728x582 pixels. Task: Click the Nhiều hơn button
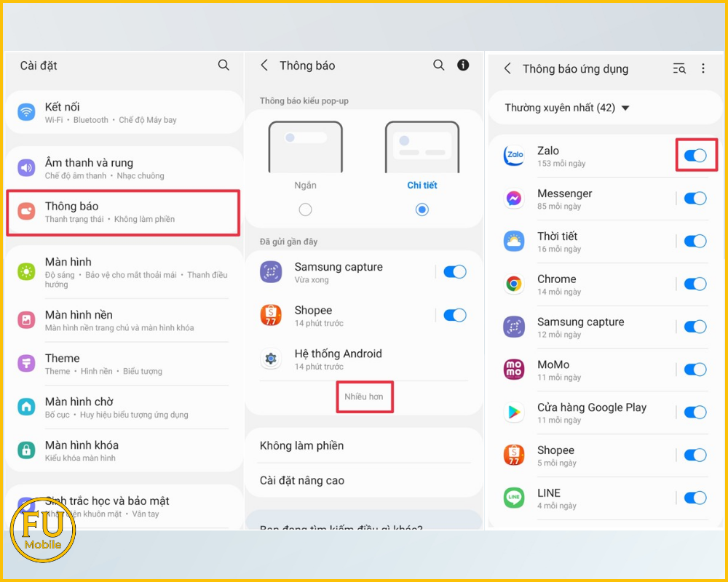(364, 396)
